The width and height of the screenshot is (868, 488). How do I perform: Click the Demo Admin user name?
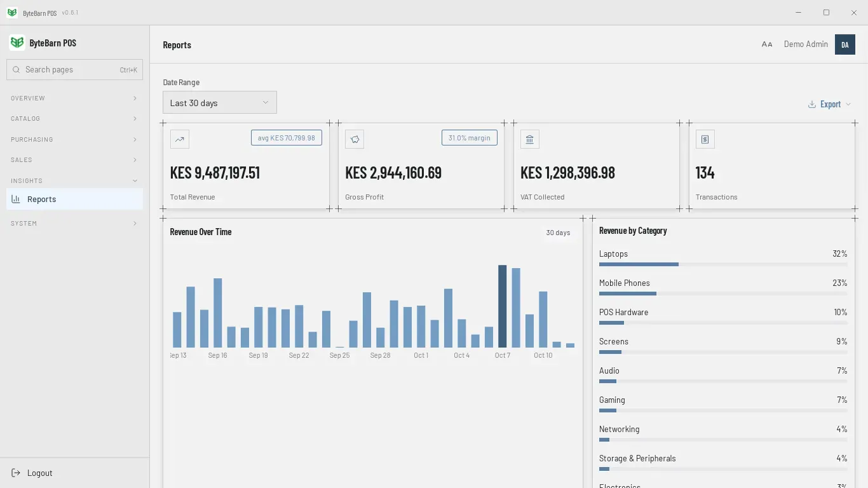pyautogui.click(x=806, y=44)
